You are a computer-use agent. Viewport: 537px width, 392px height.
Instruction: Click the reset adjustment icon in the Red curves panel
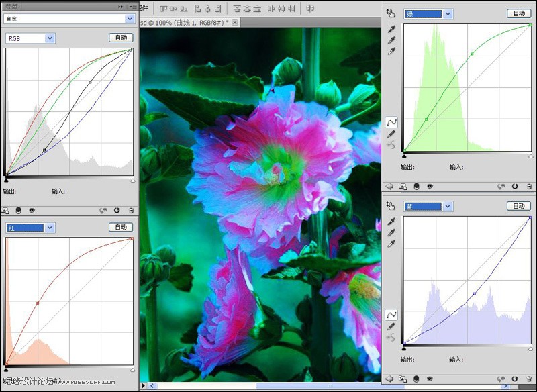click(x=117, y=210)
